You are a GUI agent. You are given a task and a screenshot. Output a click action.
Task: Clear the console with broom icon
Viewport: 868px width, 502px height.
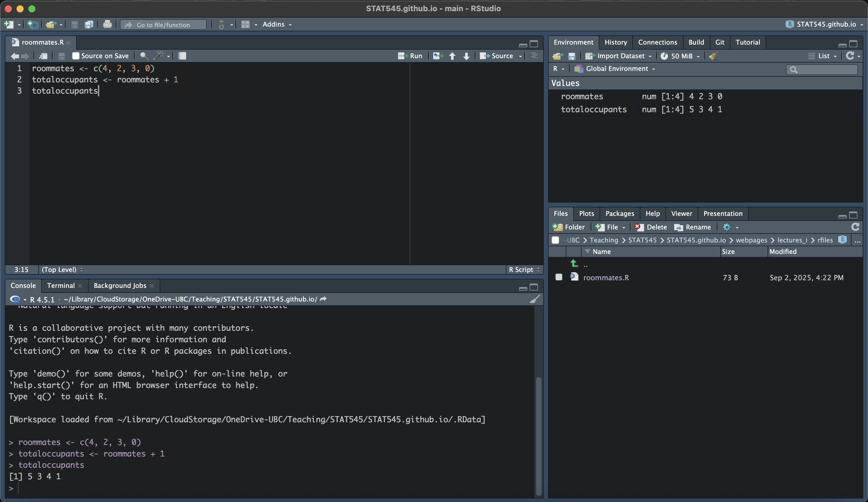[534, 299]
